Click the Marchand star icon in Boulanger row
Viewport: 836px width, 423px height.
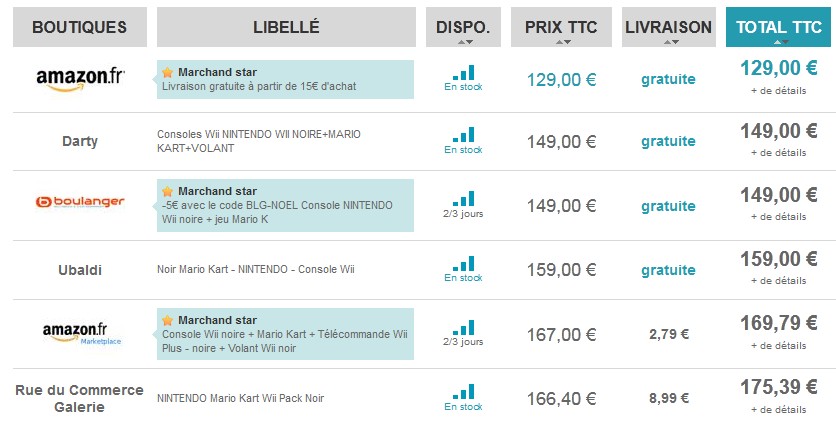tap(167, 191)
